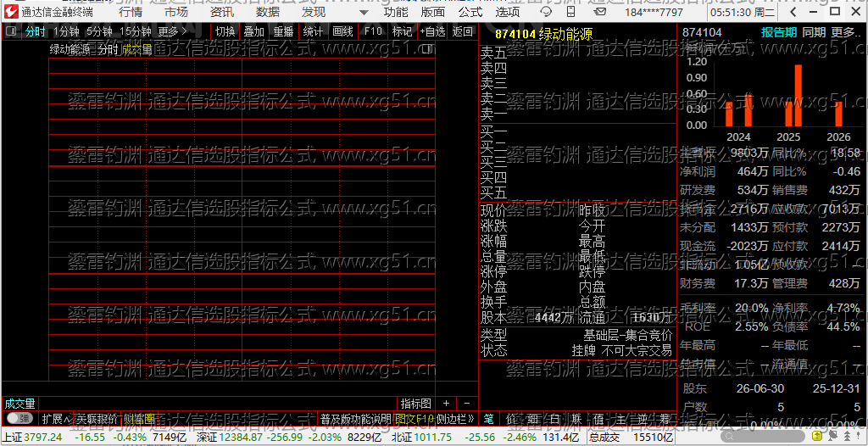The image size is (868, 446).
Task: Open 关联报价 tab at bottom
Action: click(97, 418)
